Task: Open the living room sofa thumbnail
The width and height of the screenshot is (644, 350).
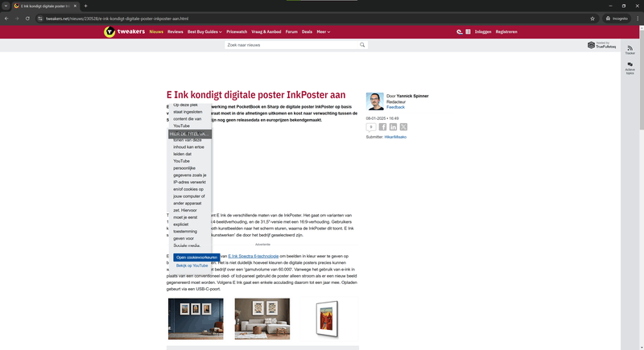Action: coord(262,319)
